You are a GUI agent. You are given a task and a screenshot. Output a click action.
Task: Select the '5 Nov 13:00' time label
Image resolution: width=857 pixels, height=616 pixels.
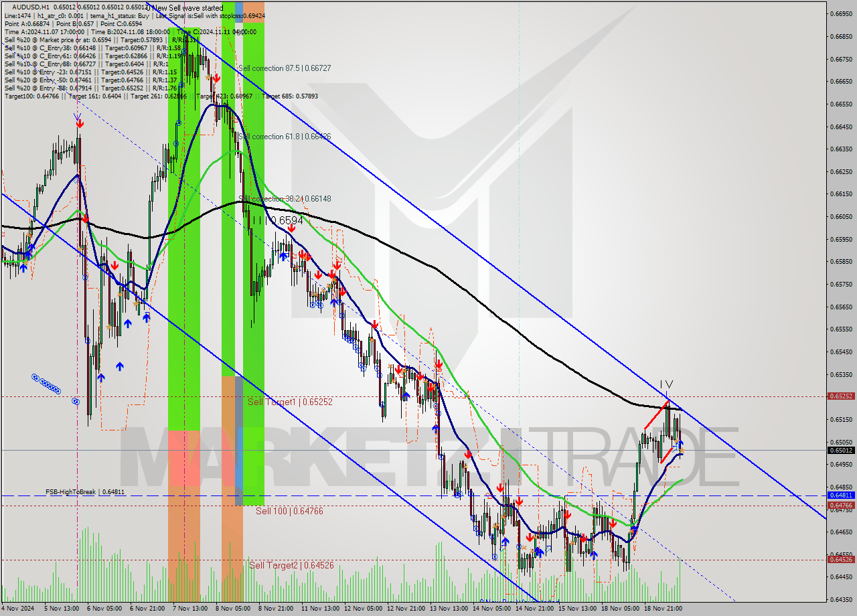click(x=63, y=609)
